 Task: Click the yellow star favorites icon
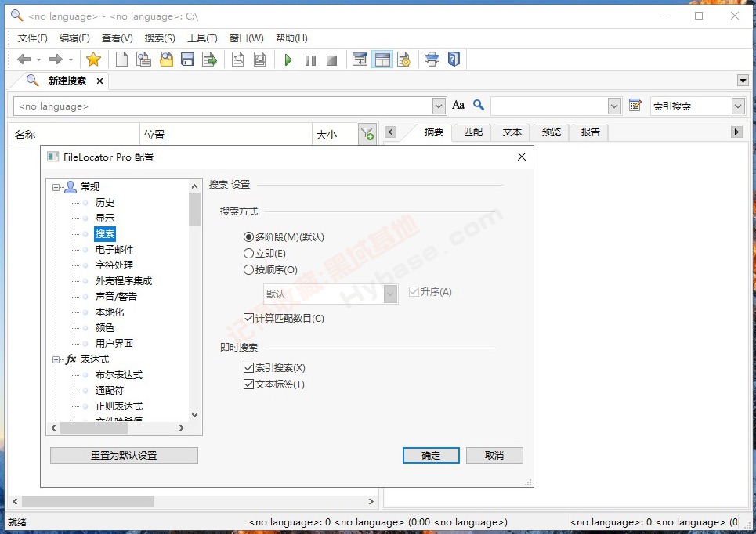click(x=94, y=59)
